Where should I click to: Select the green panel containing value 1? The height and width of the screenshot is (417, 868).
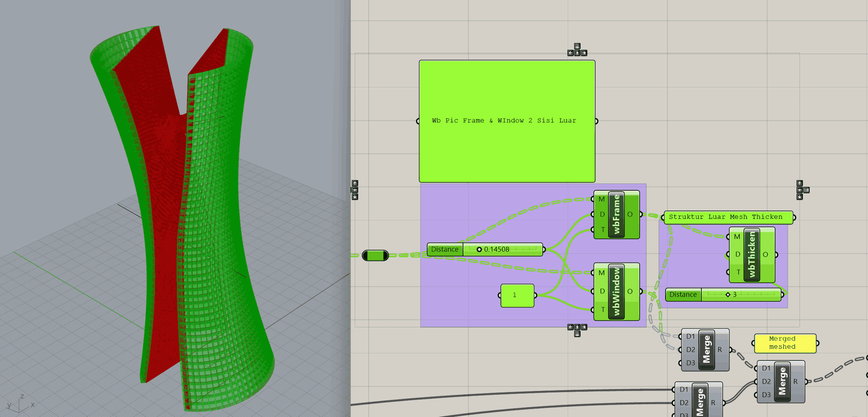tap(518, 295)
